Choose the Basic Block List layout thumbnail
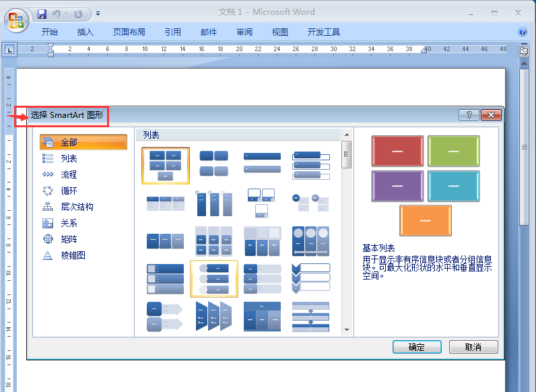Image resolution: width=536 pixels, height=392 pixels. 166,166
